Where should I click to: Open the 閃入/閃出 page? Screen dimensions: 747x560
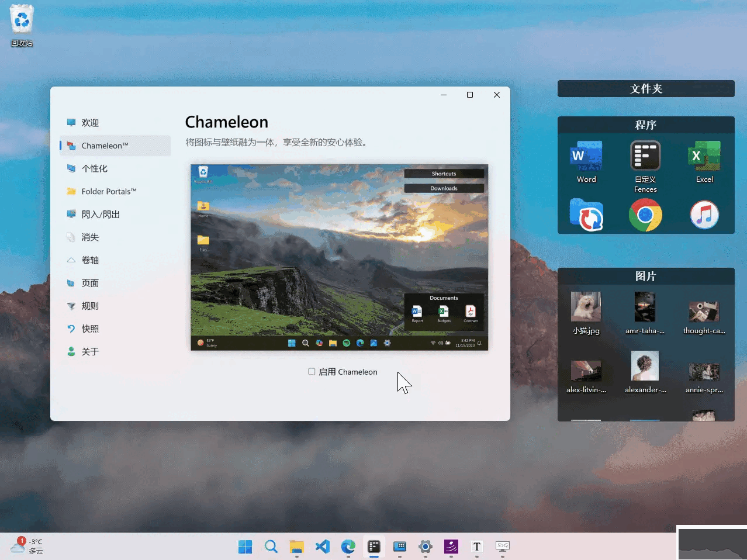click(115, 215)
